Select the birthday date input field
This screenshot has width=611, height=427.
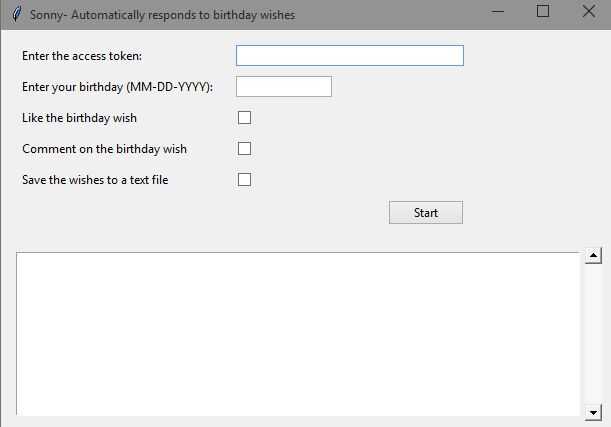pos(283,87)
